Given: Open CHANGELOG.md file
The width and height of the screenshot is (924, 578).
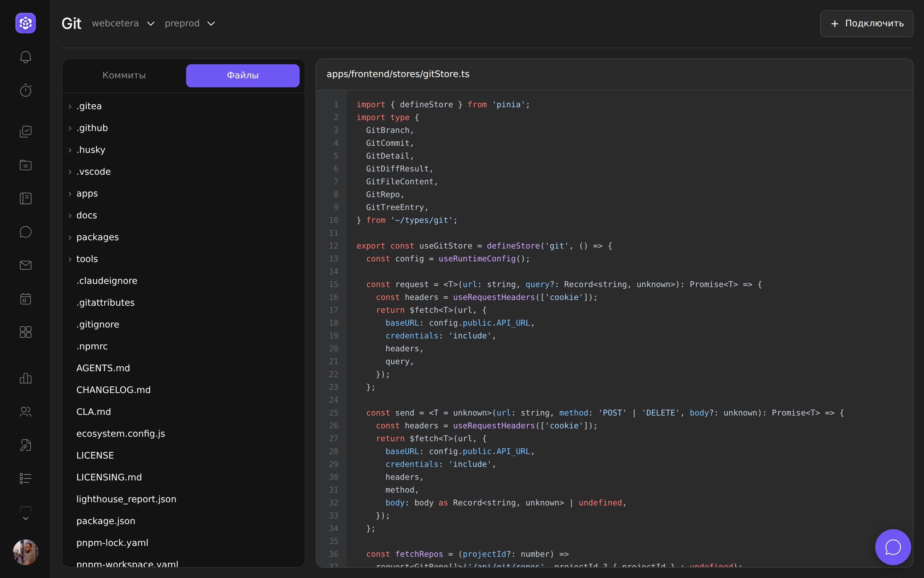Looking at the screenshot, I should click(183, 390).
